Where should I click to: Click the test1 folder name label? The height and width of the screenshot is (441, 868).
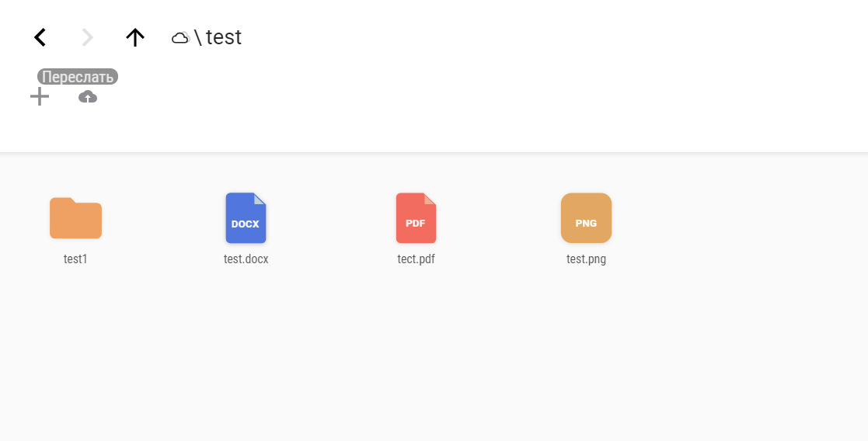coord(75,259)
